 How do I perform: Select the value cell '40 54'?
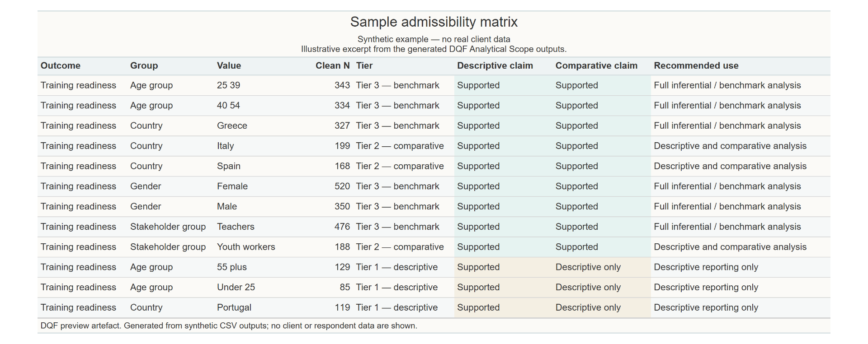tap(228, 106)
